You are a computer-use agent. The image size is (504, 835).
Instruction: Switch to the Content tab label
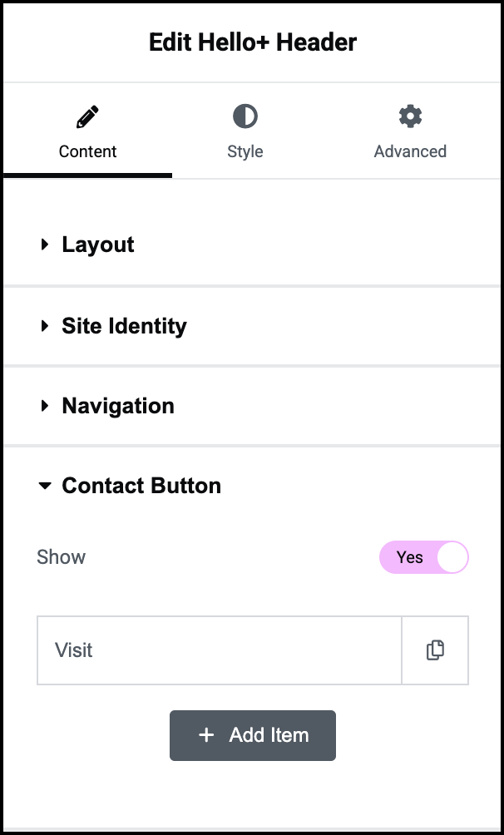pos(87,151)
